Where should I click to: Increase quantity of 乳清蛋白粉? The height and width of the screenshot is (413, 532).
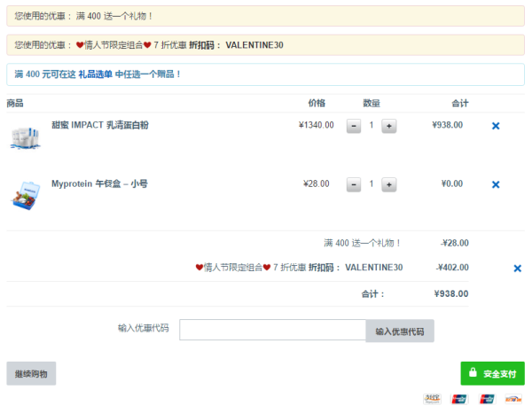(388, 126)
